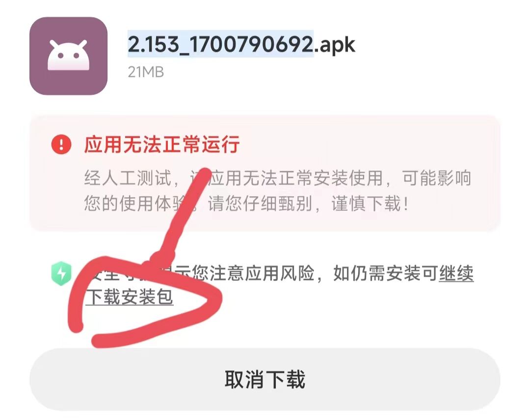Tap the 请您仔细甄别，谨慎下载 text

pos(308,204)
